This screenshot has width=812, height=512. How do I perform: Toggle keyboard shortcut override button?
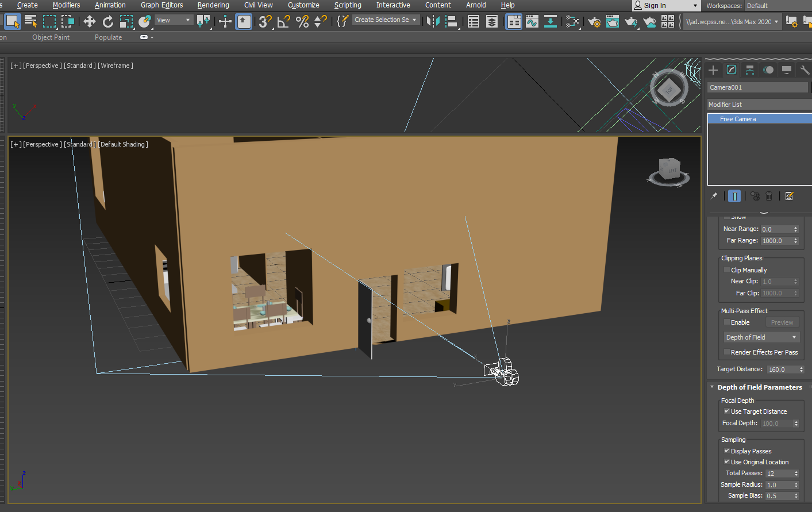[x=244, y=22]
